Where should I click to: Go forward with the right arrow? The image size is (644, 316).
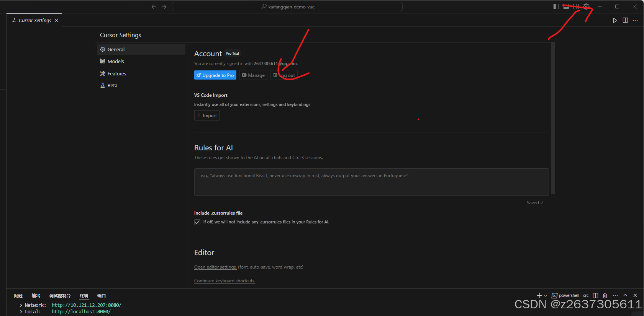click(164, 7)
